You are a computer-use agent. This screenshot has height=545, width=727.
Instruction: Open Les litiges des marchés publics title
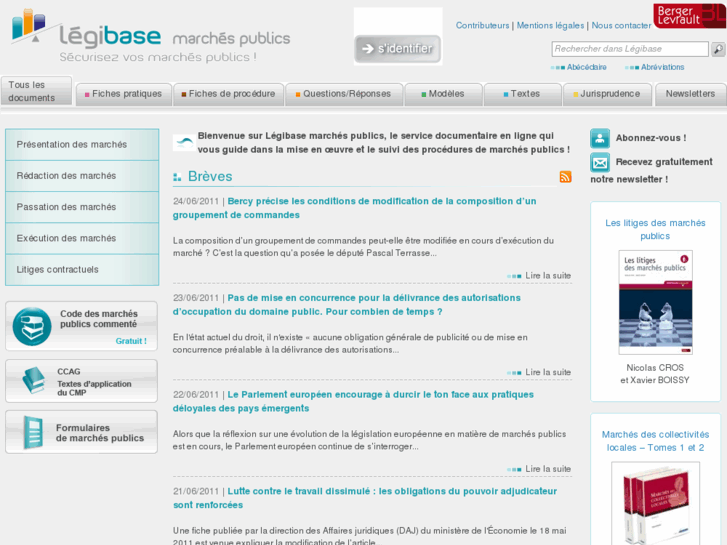click(x=655, y=230)
